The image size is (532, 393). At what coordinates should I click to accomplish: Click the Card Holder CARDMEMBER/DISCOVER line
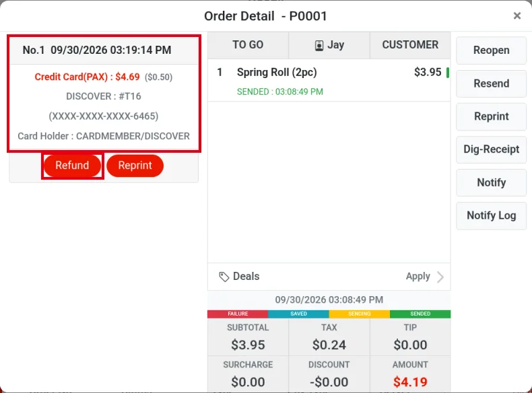pyautogui.click(x=104, y=136)
